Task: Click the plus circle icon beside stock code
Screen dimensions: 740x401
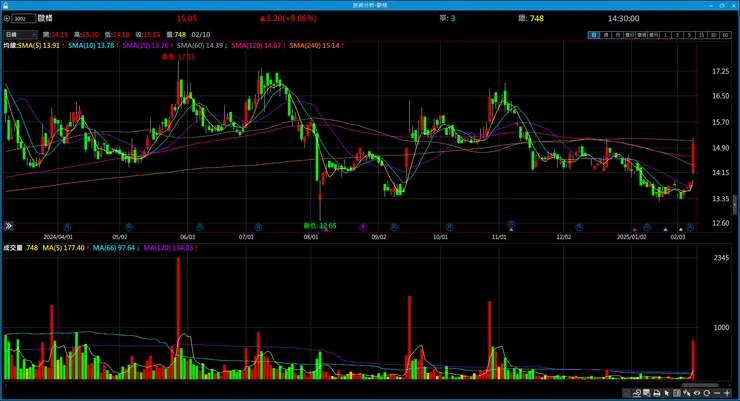Action: 7,18
